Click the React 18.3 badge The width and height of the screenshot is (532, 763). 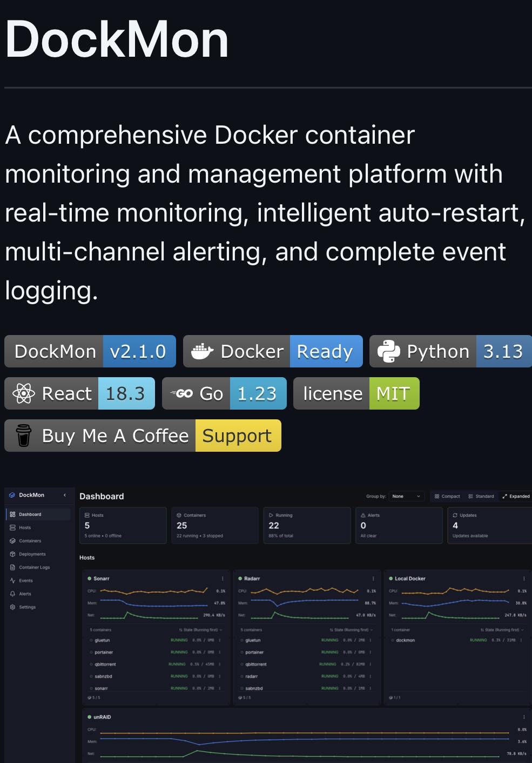[79, 393]
